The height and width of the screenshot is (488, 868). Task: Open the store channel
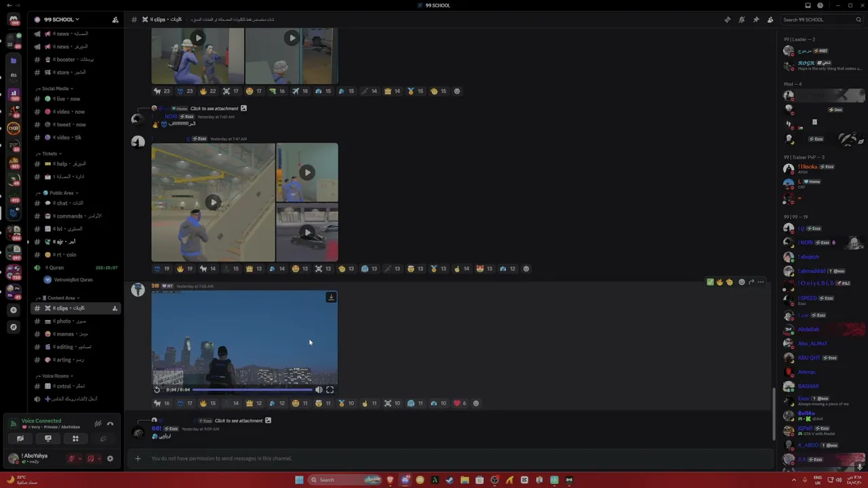click(76, 73)
